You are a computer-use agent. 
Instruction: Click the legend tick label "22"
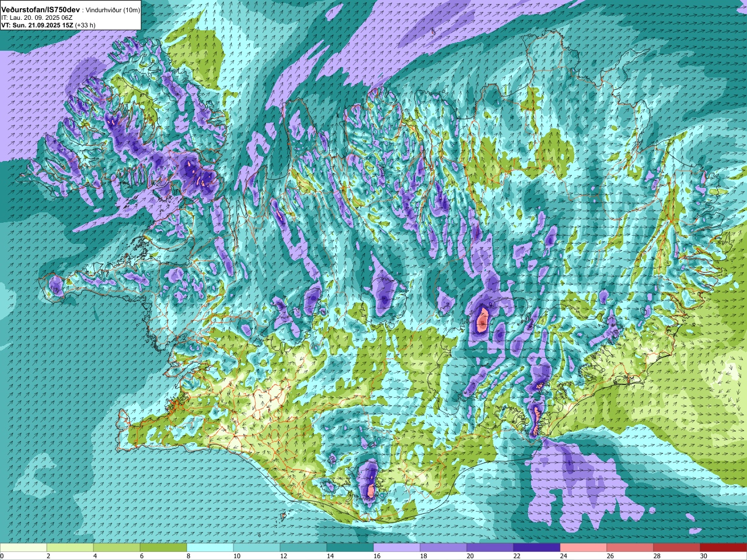(516, 556)
